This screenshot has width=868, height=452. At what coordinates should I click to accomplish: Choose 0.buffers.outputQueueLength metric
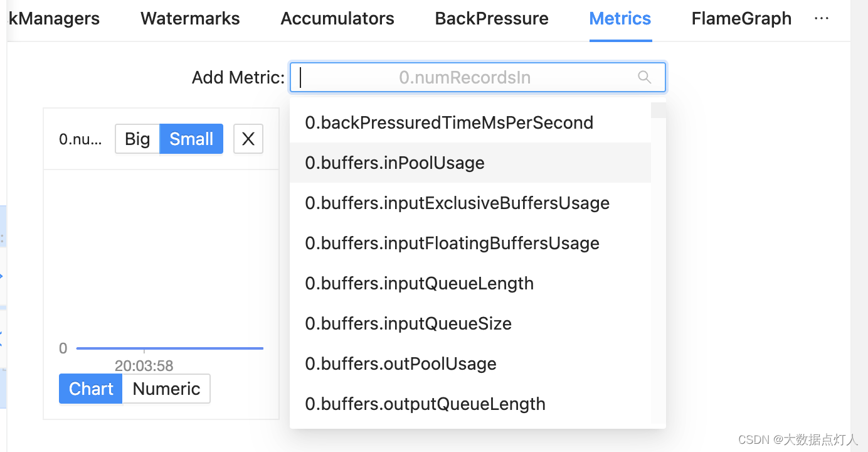425,404
